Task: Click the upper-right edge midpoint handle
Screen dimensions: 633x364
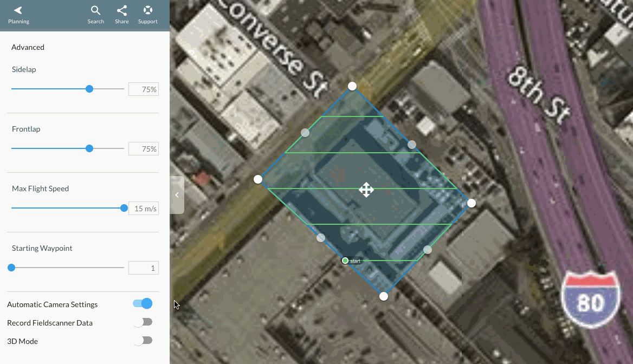Action: [412, 145]
